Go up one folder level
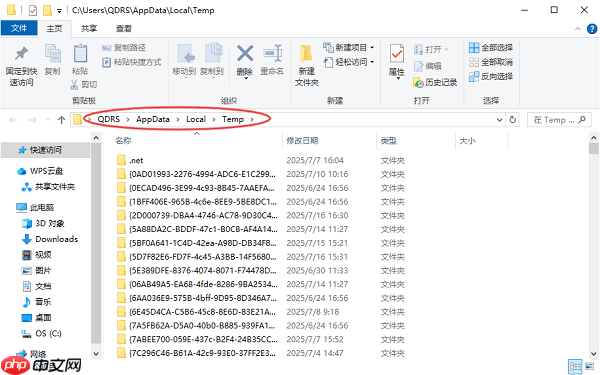This screenshot has width=600, height=375. [x=62, y=120]
